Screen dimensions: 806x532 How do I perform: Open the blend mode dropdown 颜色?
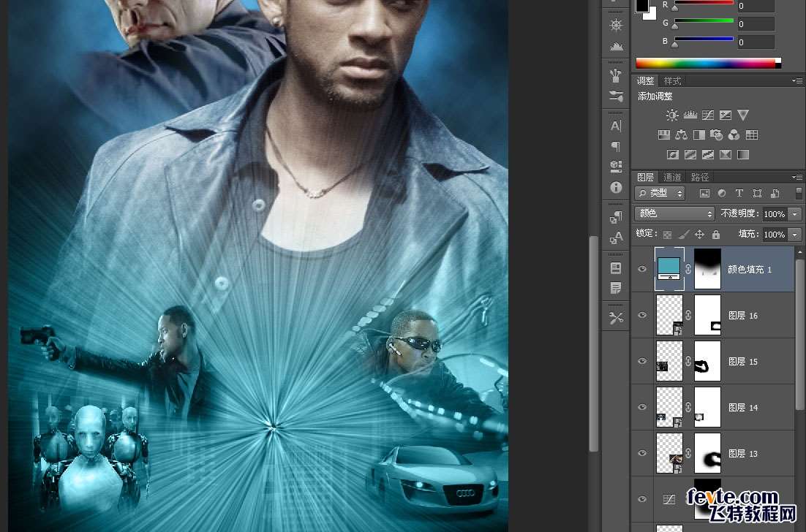pos(675,213)
